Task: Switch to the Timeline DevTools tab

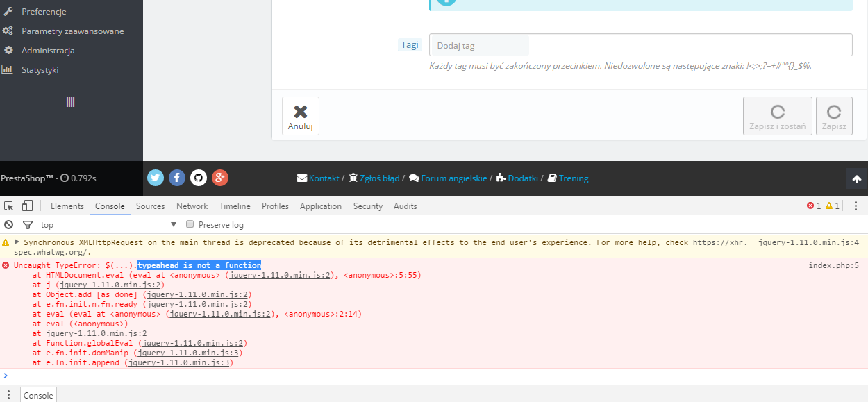Action: pyautogui.click(x=235, y=206)
